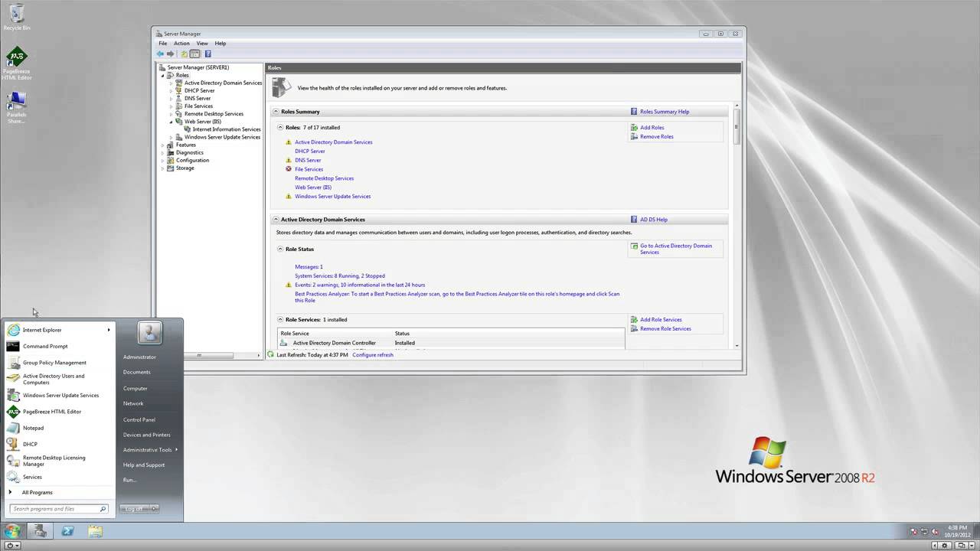Open PageBreeze HTML Editor from Start menu
Image resolution: width=980 pixels, height=551 pixels.
tap(59, 412)
